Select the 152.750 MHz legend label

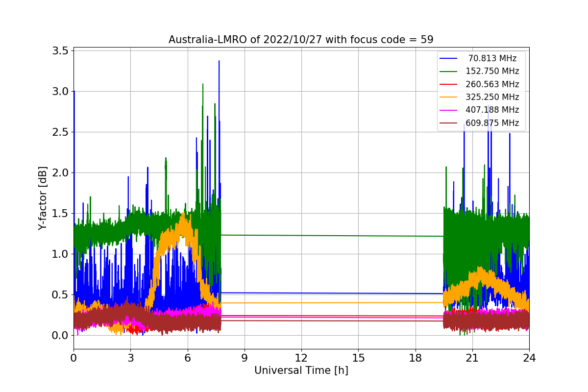pyautogui.click(x=492, y=71)
